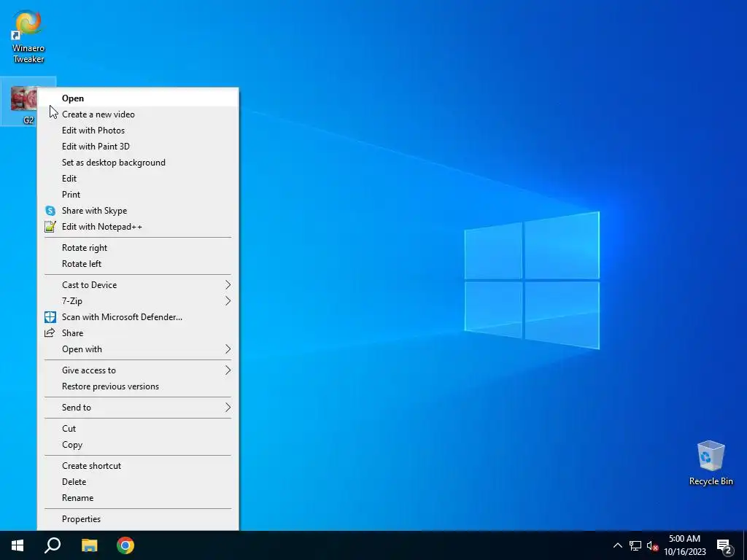This screenshot has width=747, height=560.
Task: Choose Share with Skype
Action: (x=138, y=211)
